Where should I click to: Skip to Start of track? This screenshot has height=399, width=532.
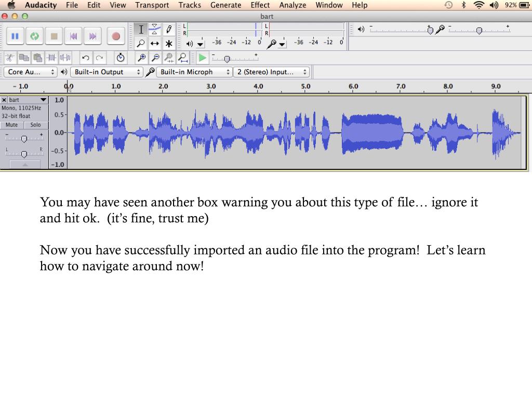click(73, 36)
